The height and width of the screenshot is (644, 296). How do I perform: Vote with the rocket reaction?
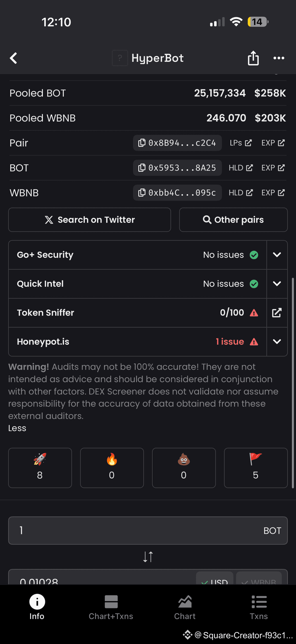tap(40, 468)
